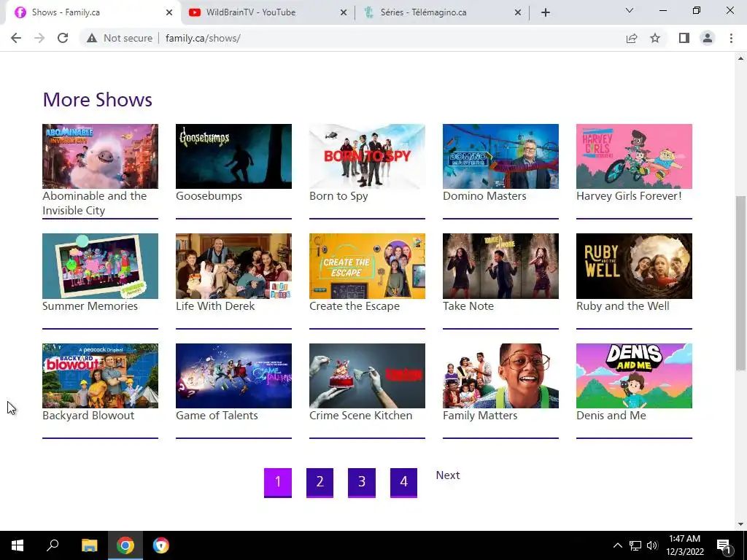
Task: Share this page icon in address bar
Action: click(632, 38)
